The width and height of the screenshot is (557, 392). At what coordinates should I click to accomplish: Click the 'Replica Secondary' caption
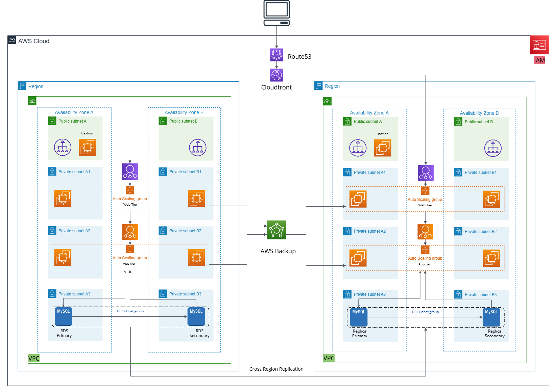(494, 334)
